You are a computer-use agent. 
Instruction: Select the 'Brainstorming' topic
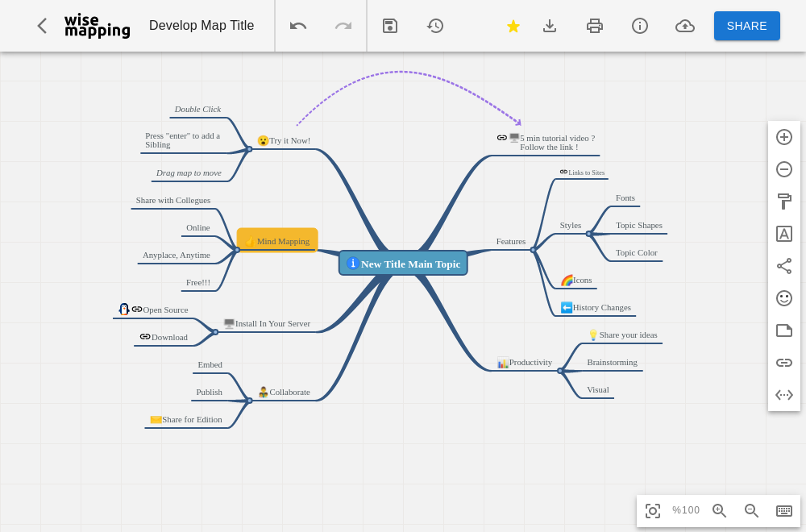click(613, 363)
